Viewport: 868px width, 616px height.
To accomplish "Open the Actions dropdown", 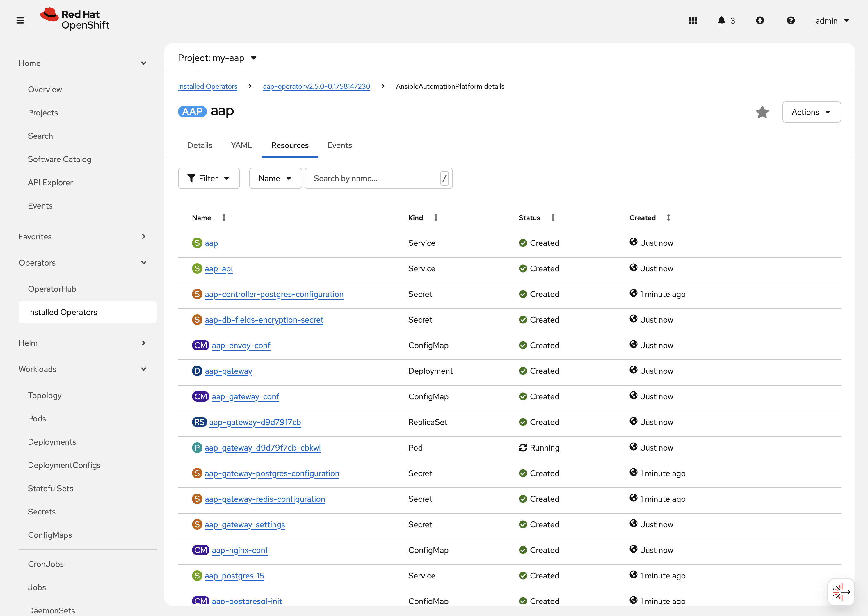I will (x=812, y=112).
